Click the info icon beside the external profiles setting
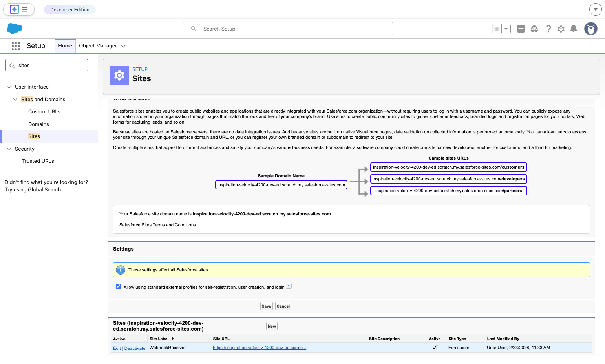This screenshot has width=605, height=364. 289,286
